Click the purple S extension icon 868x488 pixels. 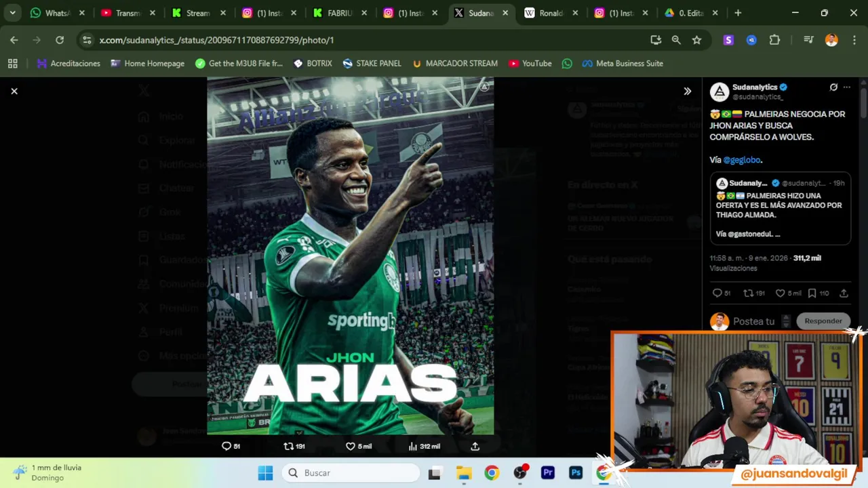(728, 40)
